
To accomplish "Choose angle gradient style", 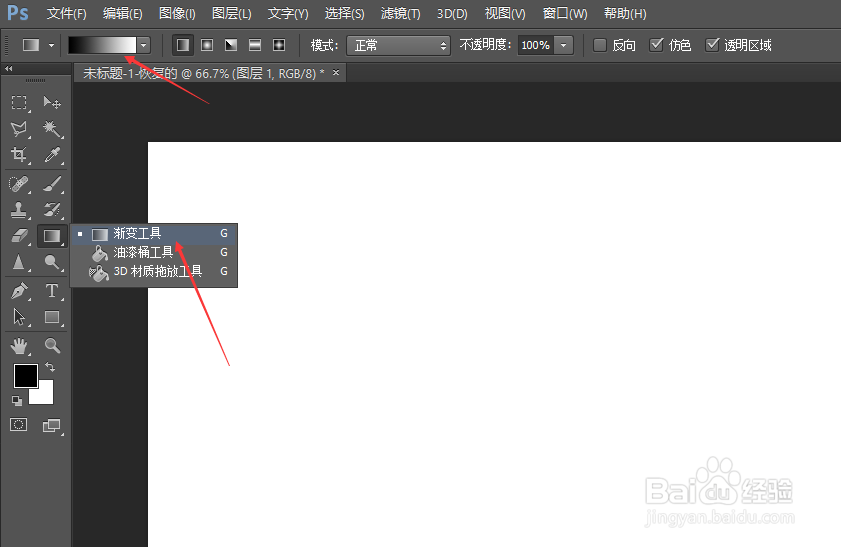I will 231,45.
